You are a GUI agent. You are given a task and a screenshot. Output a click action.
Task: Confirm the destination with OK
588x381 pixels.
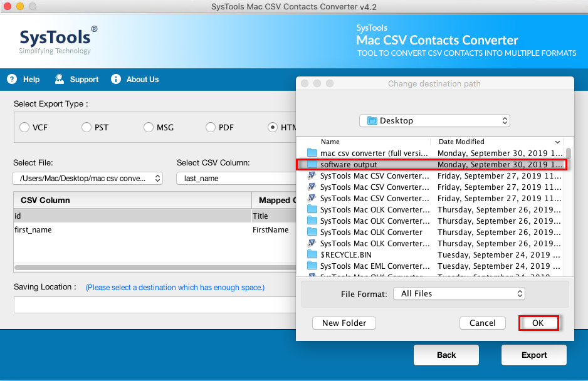[x=538, y=323]
